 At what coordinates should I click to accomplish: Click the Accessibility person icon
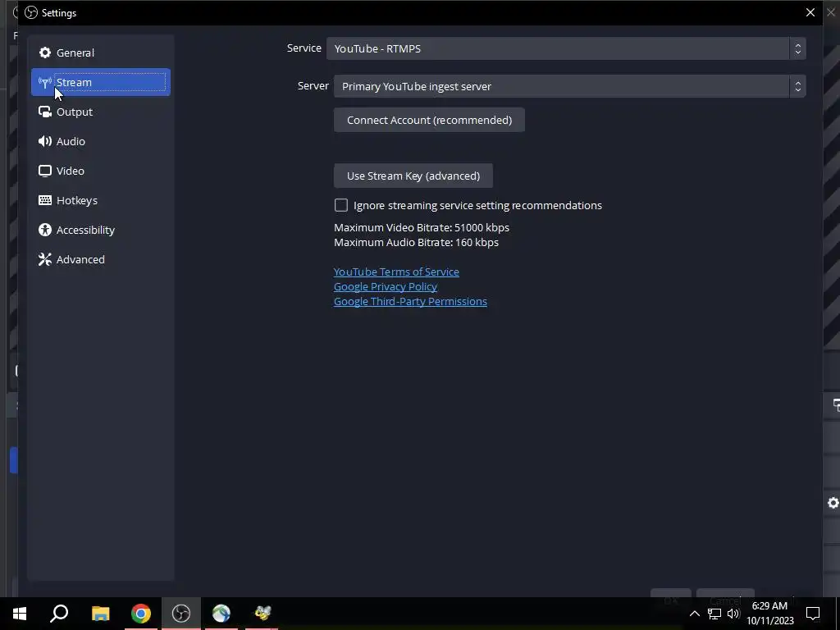45,230
